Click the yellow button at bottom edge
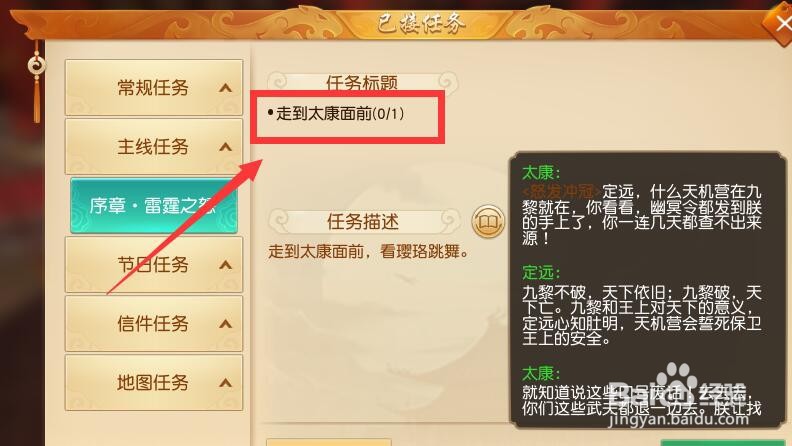 (329, 442)
